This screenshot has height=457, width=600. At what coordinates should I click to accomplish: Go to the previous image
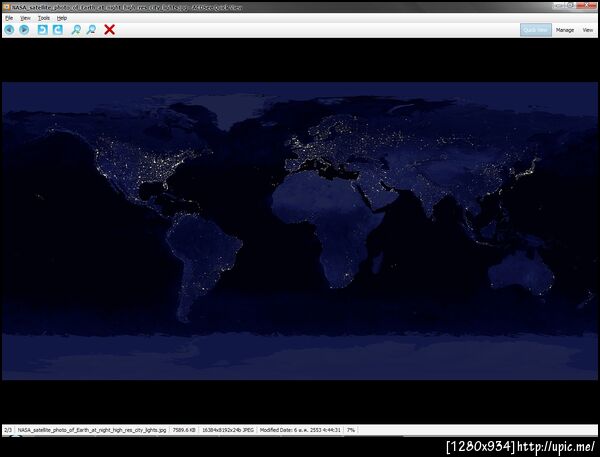click(9, 29)
